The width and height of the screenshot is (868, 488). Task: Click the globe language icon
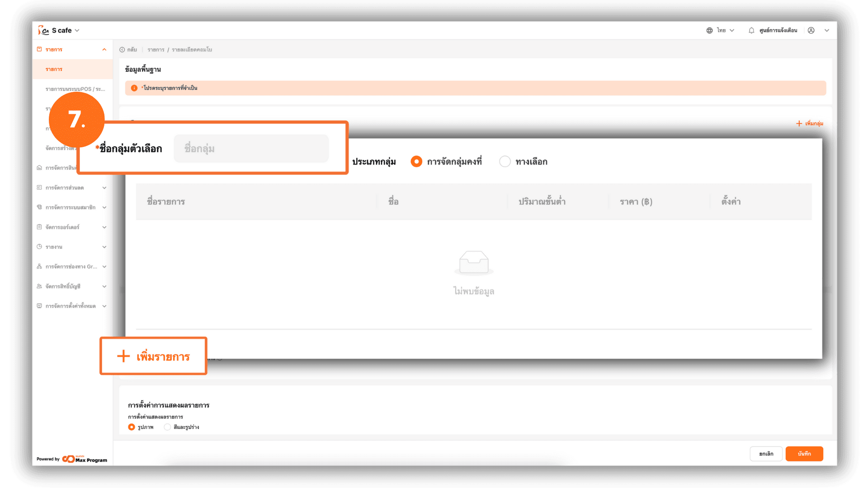point(709,30)
